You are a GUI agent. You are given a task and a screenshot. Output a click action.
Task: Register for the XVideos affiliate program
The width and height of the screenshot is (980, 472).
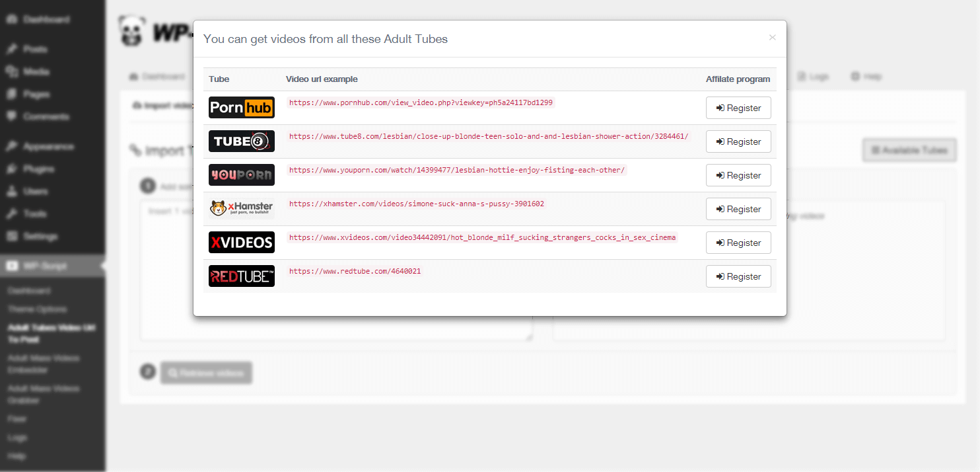tap(738, 243)
